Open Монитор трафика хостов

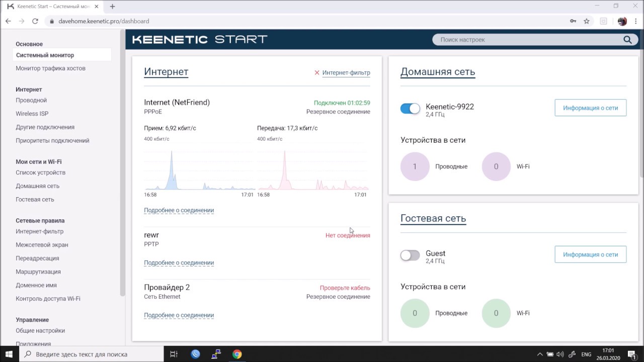pyautogui.click(x=50, y=68)
